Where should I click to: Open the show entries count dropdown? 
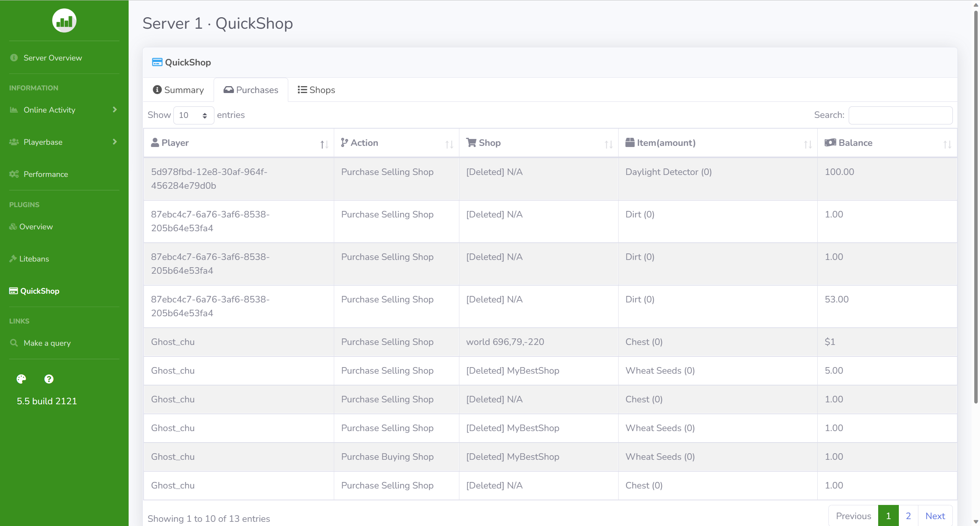193,115
